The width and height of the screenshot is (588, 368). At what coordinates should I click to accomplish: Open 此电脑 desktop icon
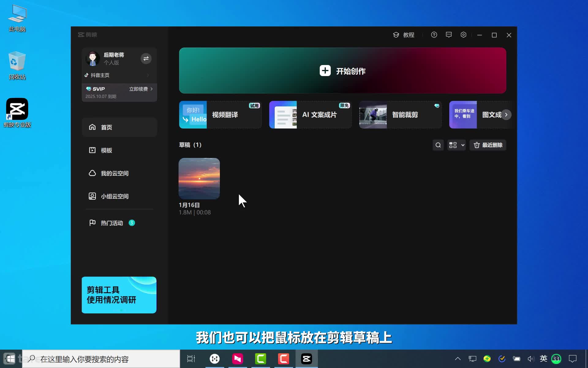click(17, 18)
